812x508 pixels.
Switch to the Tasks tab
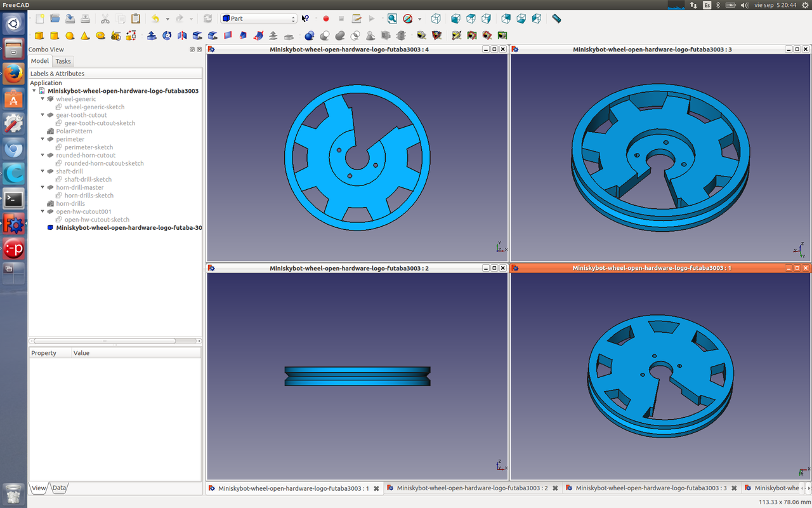(x=63, y=62)
